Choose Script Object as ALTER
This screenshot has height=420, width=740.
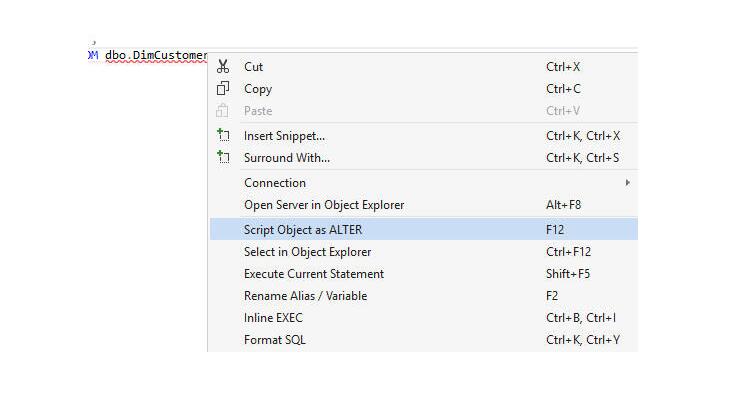tap(423, 230)
